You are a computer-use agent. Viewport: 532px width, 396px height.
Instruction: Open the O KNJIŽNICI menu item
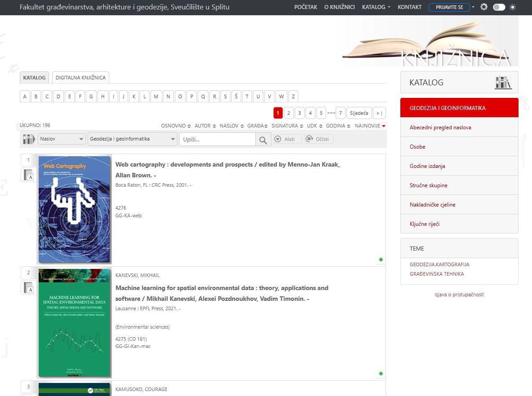tap(339, 7)
